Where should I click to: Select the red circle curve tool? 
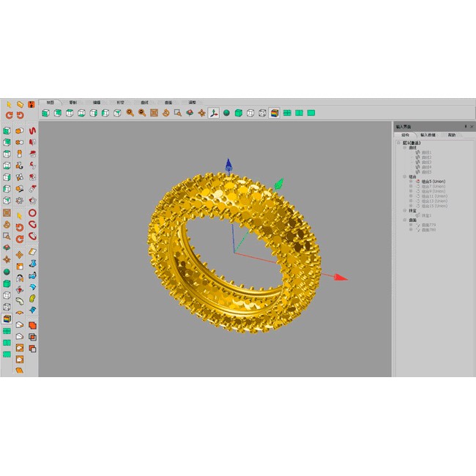pyautogui.click(x=32, y=213)
